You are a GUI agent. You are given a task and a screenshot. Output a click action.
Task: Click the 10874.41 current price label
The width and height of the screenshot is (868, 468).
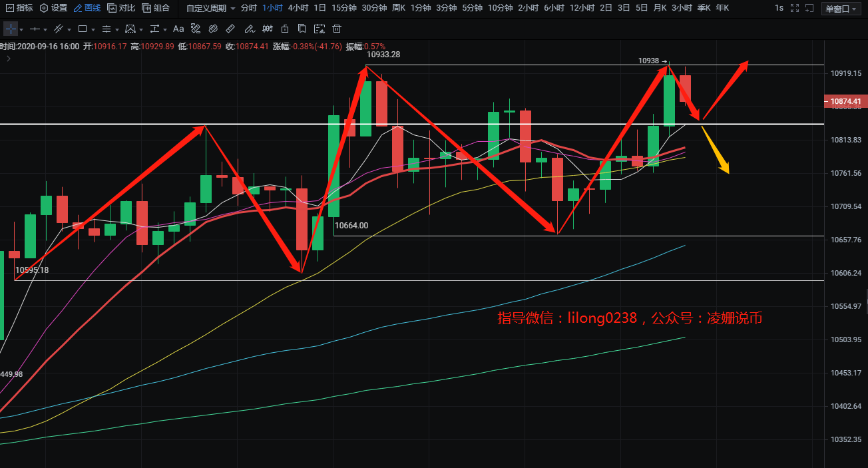coord(845,102)
